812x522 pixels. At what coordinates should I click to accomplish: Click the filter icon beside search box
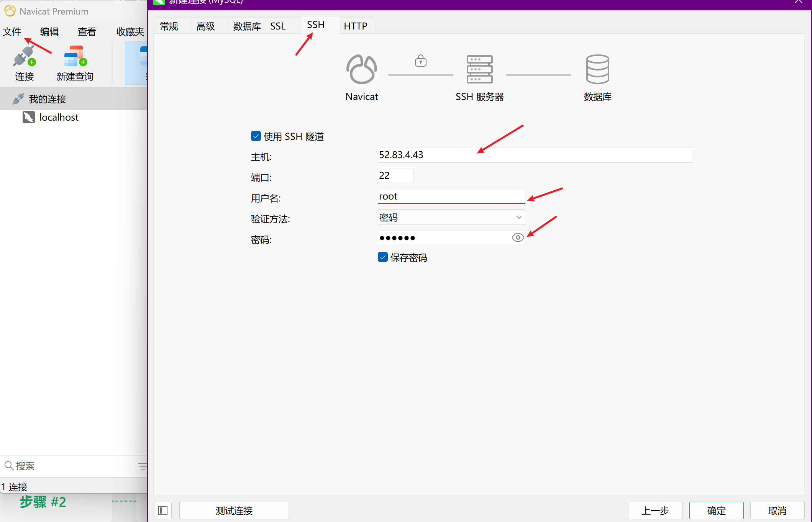[x=142, y=466]
